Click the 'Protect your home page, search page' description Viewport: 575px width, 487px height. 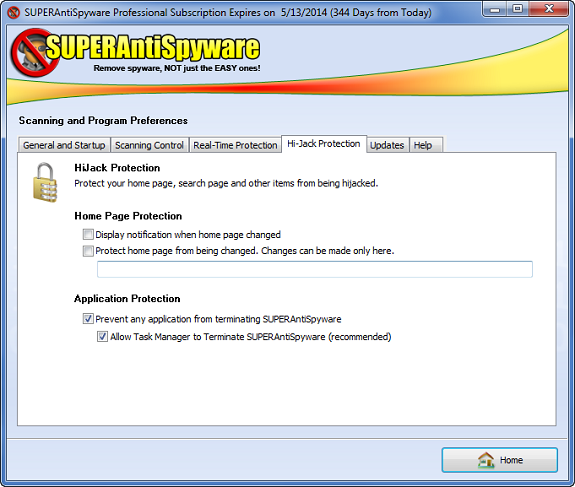point(226,183)
